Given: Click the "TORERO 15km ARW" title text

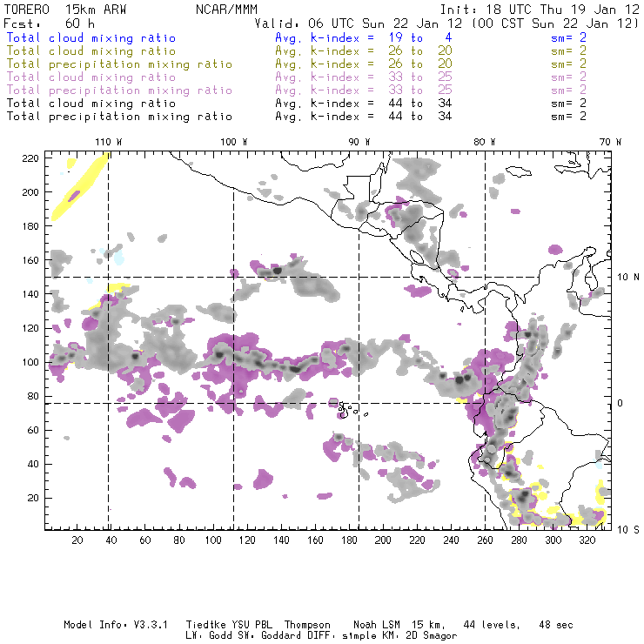Looking at the screenshot, I should [65, 10].
